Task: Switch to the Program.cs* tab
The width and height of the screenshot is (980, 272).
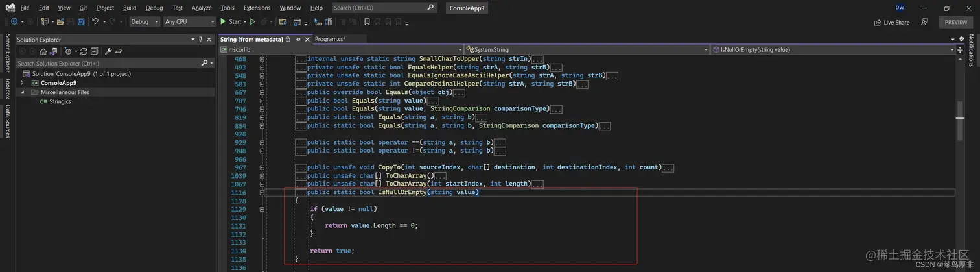Action: (330, 40)
